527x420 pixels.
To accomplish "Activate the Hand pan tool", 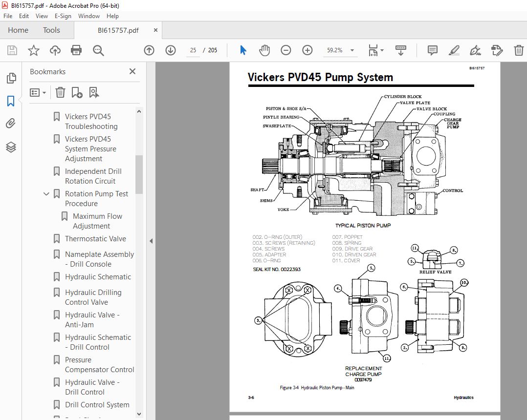I will (264, 50).
